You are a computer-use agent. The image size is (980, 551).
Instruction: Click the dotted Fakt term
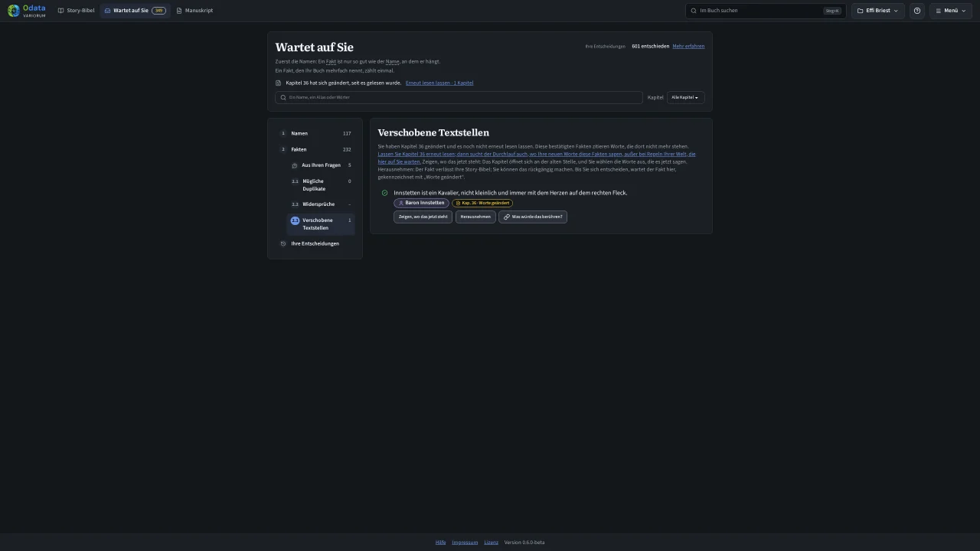(331, 61)
